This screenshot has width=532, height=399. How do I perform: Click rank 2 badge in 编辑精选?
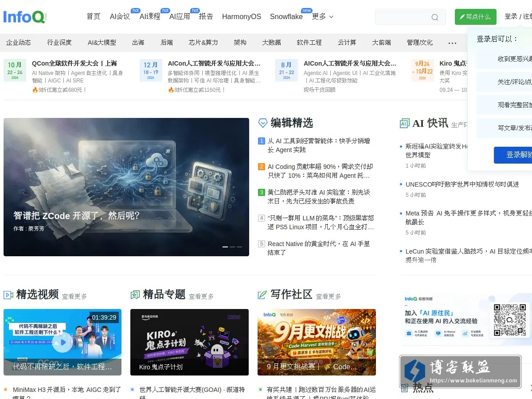[x=262, y=167]
